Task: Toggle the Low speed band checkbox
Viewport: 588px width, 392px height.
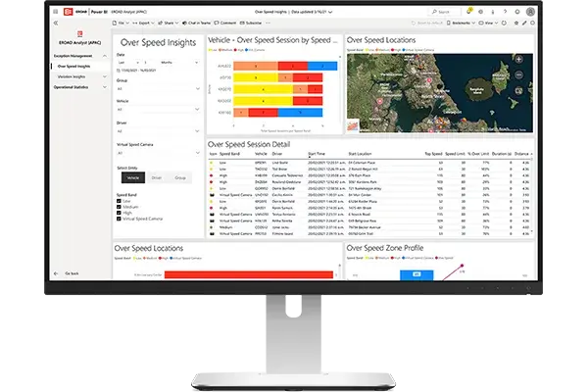Action: coord(119,201)
